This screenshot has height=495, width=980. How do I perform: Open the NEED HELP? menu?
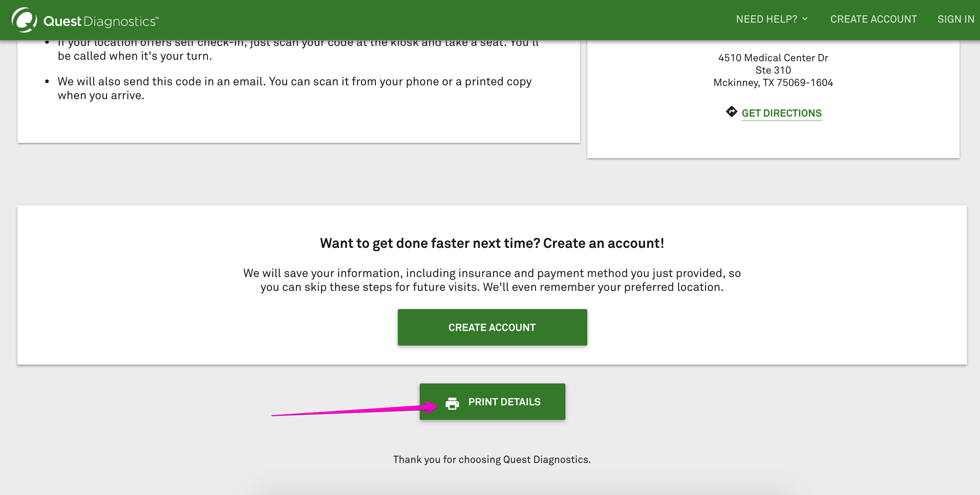766,19
